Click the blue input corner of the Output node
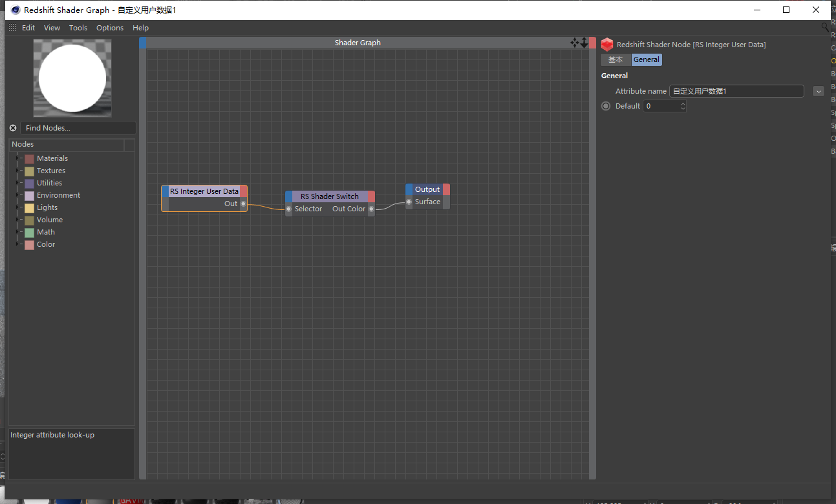The height and width of the screenshot is (504, 836). coord(409,189)
